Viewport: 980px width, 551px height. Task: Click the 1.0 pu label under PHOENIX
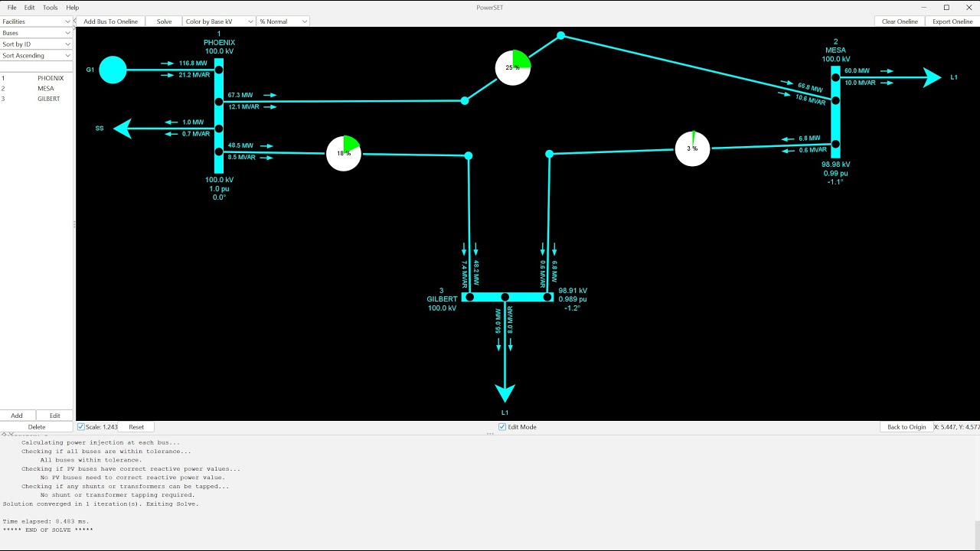tap(219, 189)
